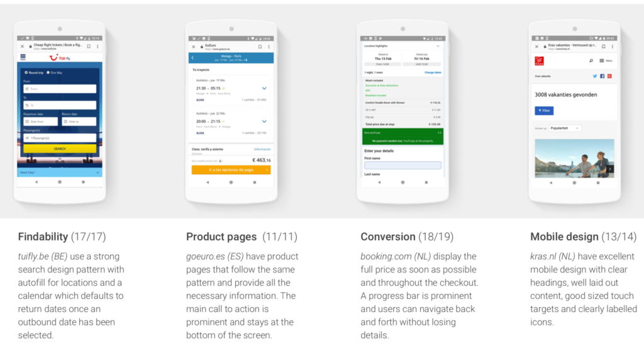This screenshot has height=343, width=644.
Task: Expand the 21:30 – 05:15 outbound trip chevron
Action: pyautogui.click(x=264, y=88)
